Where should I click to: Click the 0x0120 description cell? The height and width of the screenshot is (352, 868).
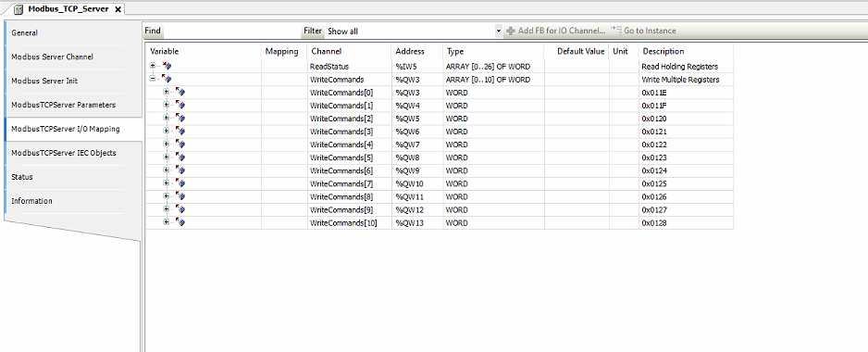tap(686, 118)
